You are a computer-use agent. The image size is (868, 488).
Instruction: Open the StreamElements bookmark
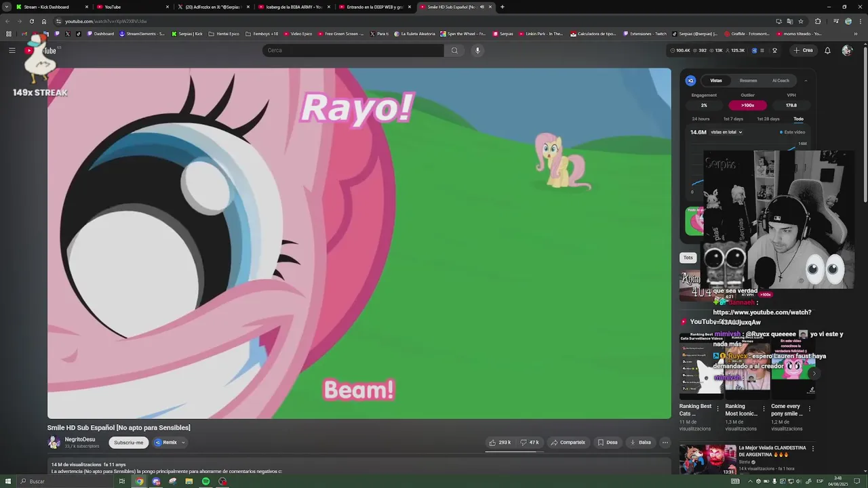pos(142,34)
